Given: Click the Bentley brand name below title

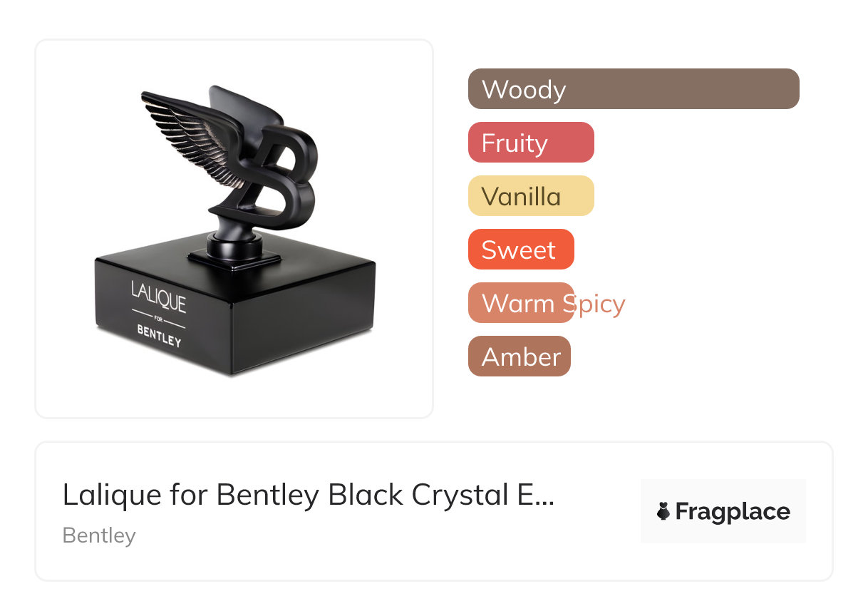Looking at the screenshot, I should click(x=99, y=535).
